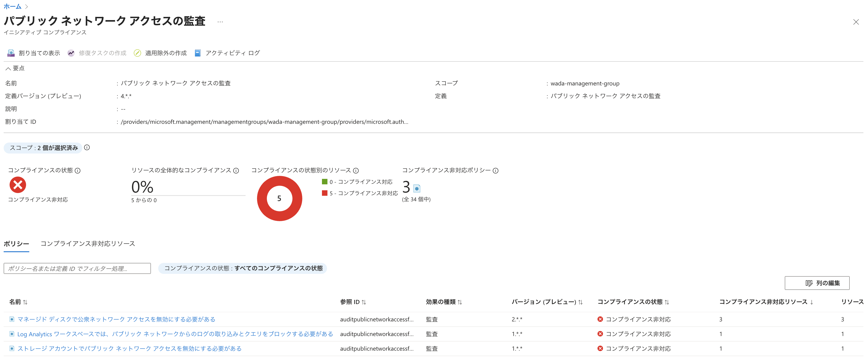The image size is (868, 360).
Task: Click the 0% compliance progress bar
Action: point(188,195)
